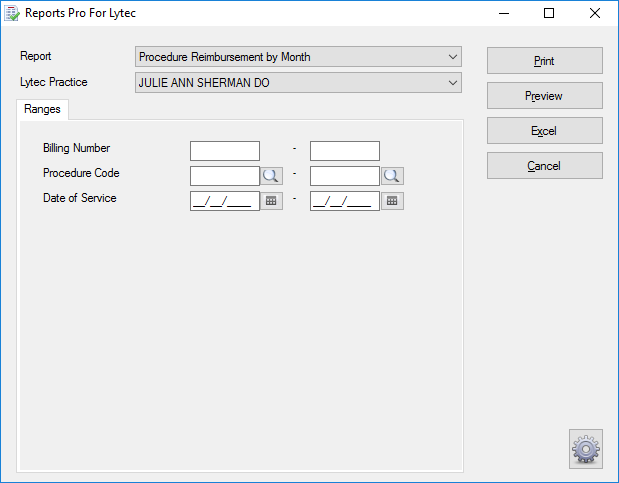
Task: Click the Cancel button
Action: pos(545,166)
